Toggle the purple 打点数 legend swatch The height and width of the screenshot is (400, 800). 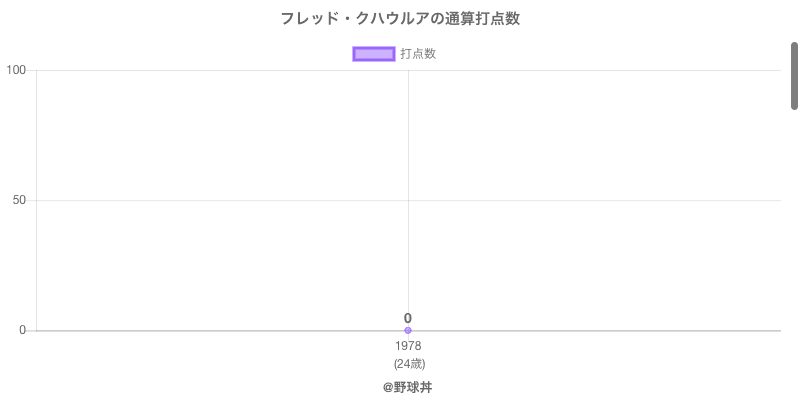(x=374, y=54)
